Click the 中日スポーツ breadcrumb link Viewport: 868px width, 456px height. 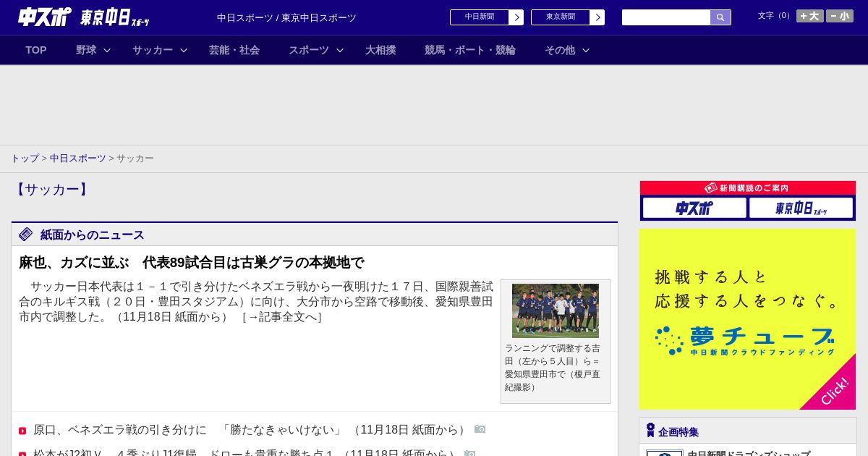pos(78,159)
